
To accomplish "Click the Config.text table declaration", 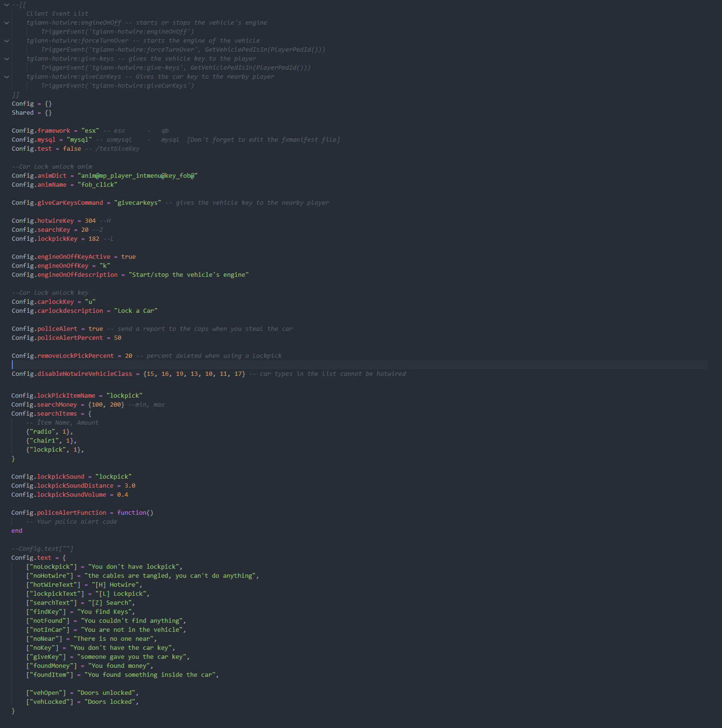I will 39,558.
